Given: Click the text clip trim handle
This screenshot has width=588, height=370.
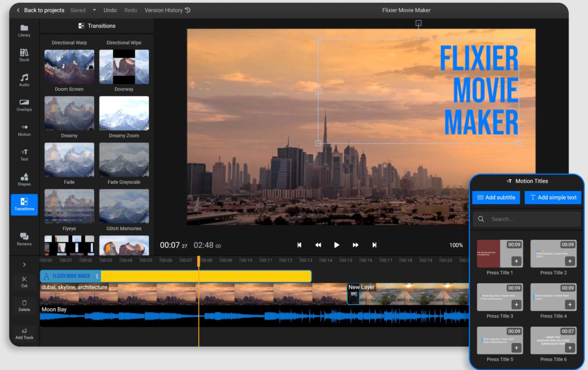Looking at the screenshot, I should (97, 276).
